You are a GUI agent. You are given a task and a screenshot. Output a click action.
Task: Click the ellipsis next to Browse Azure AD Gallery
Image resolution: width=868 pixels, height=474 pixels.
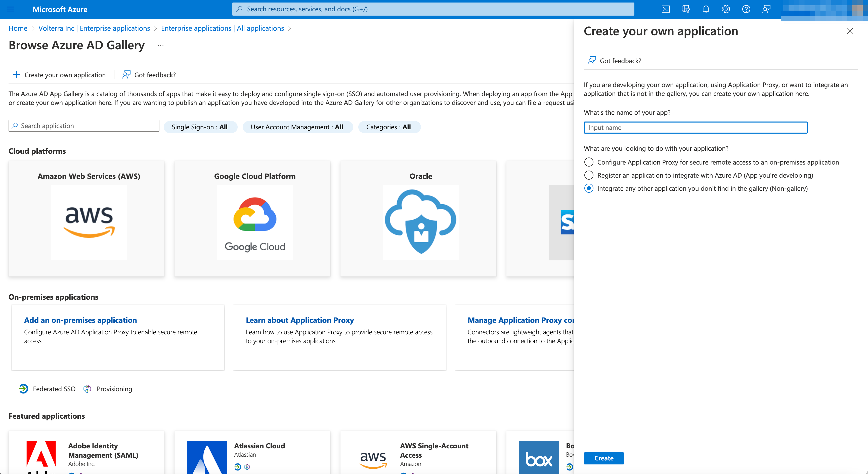coord(160,45)
